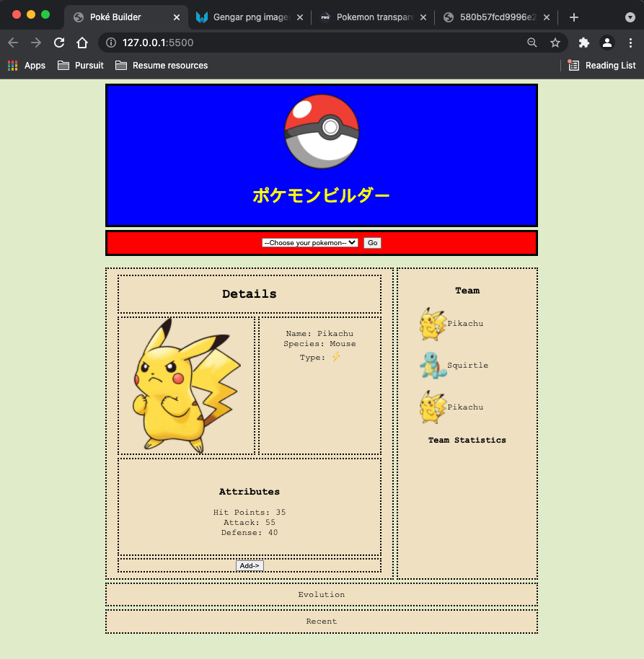Go to the browser home page icon

82,43
